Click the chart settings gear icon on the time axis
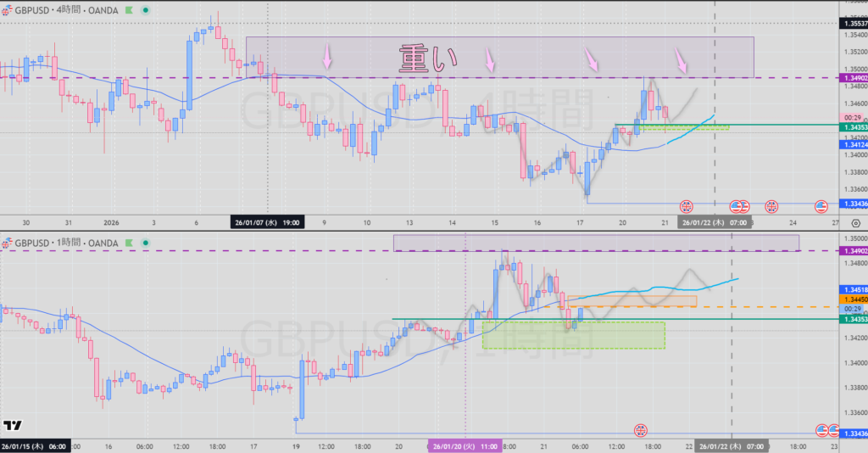 [x=854, y=222]
